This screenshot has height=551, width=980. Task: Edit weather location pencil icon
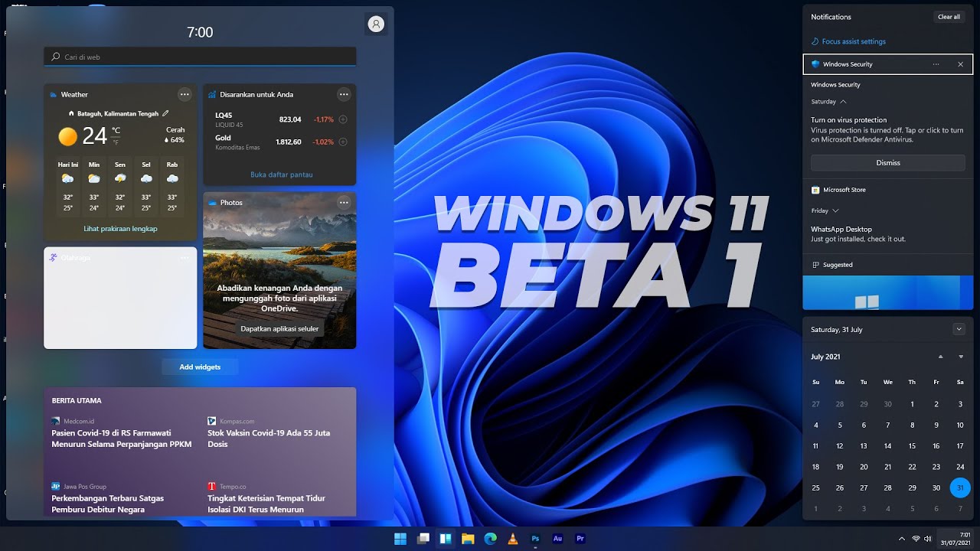pos(165,113)
